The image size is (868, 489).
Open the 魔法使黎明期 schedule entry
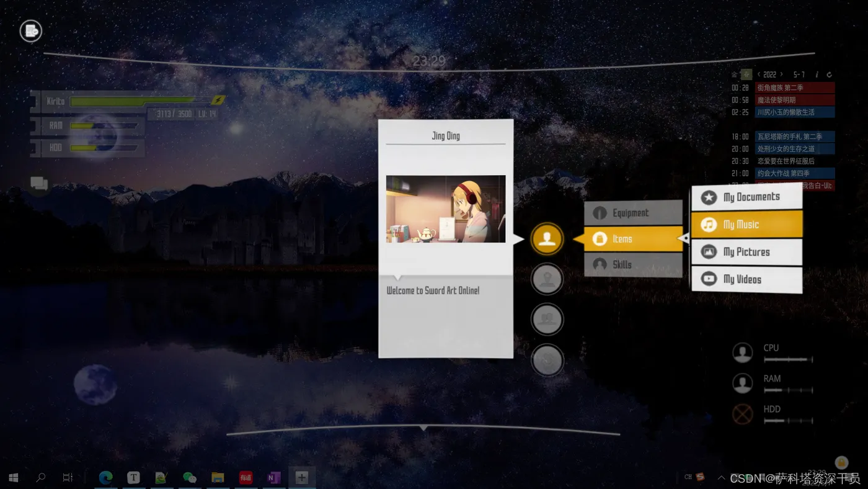pyautogui.click(x=795, y=100)
